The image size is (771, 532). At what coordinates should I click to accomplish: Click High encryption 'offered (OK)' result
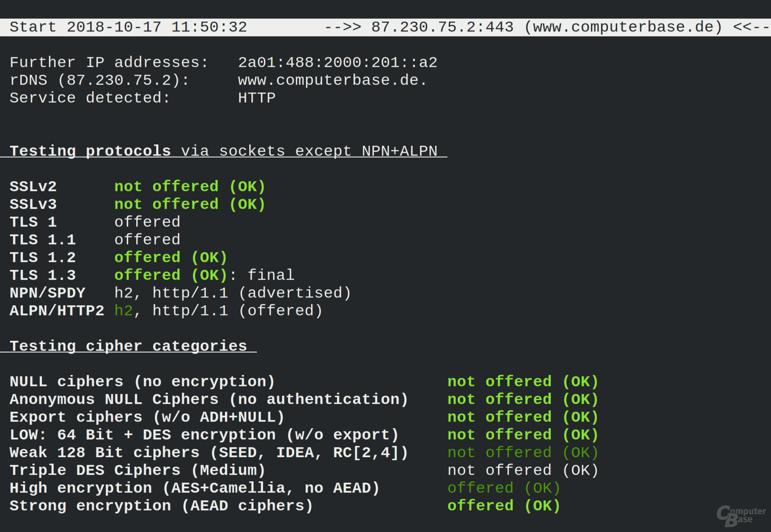tap(504, 488)
